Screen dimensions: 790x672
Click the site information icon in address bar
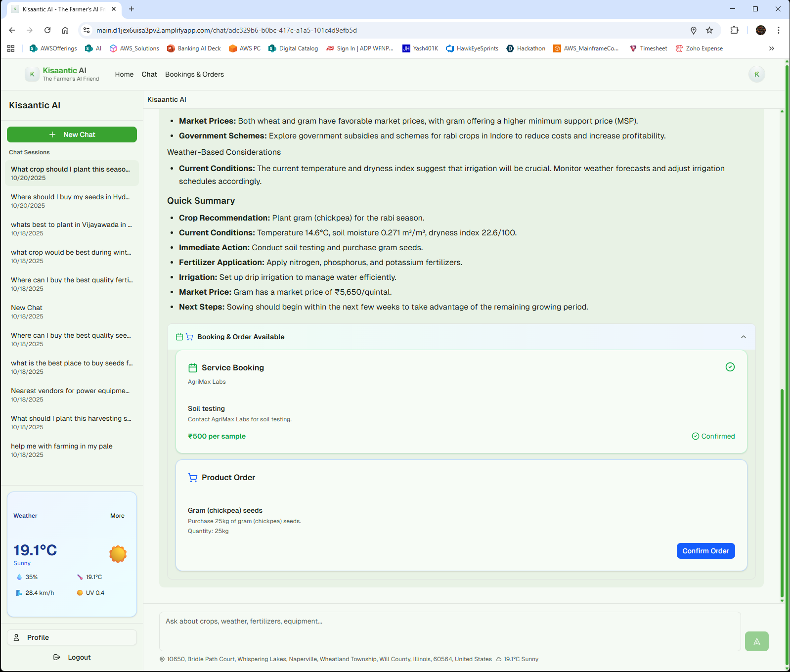click(87, 30)
